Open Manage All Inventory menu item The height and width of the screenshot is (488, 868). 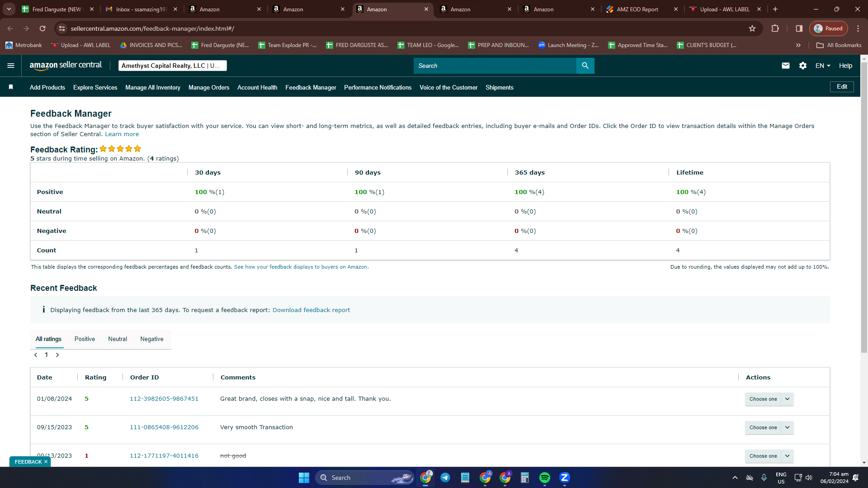click(x=153, y=87)
